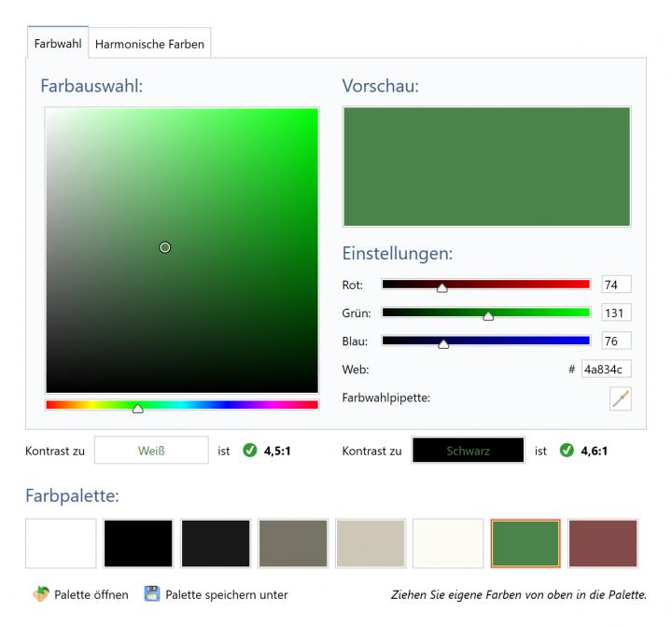Viewport: 672px width, 627px height.
Task: Click the Blau slider handle
Action: tap(443, 343)
